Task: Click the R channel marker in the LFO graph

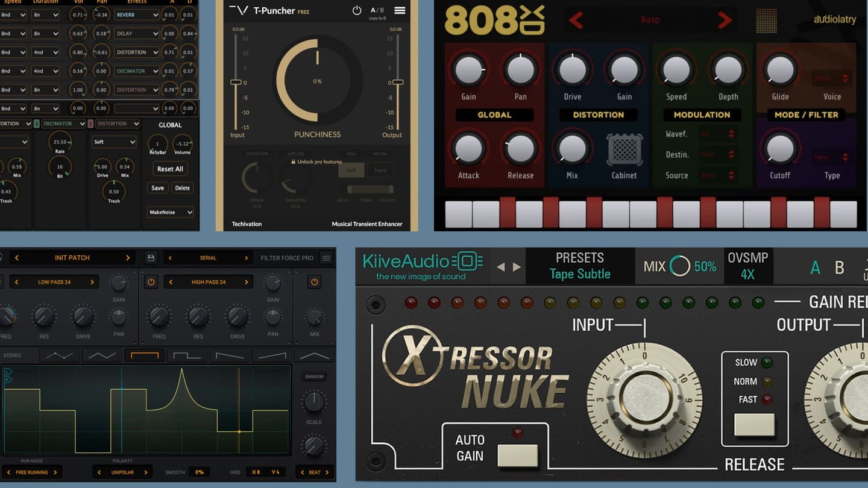Action: click(x=8, y=379)
